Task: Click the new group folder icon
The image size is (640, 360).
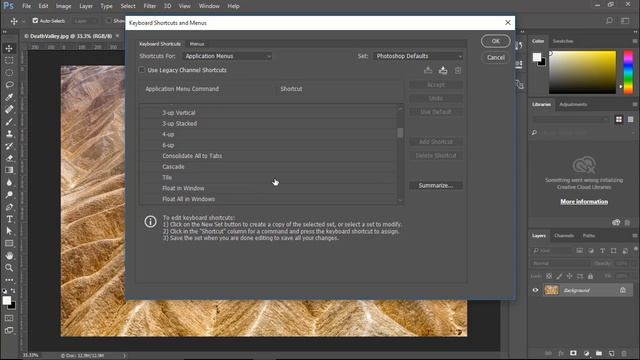Action: pyautogui.click(x=599, y=353)
